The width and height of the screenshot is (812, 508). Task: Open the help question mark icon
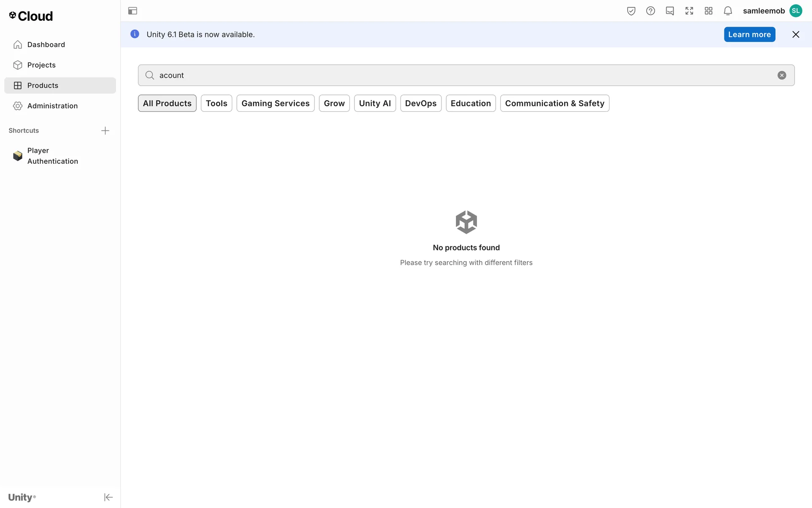[650, 11]
